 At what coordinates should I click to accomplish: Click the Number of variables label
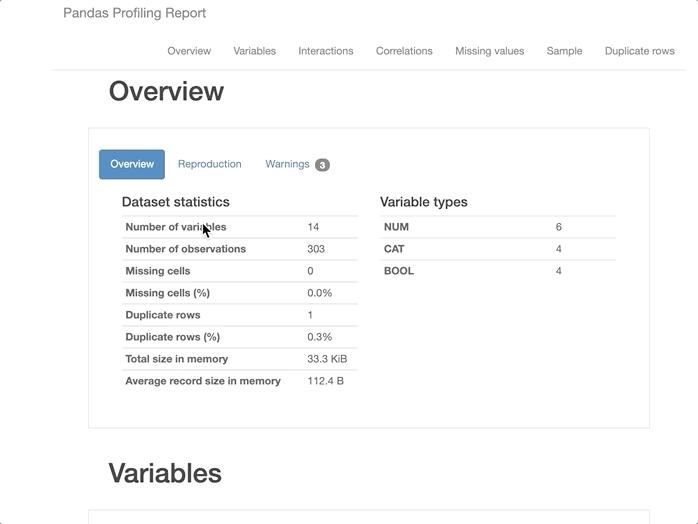[176, 227]
